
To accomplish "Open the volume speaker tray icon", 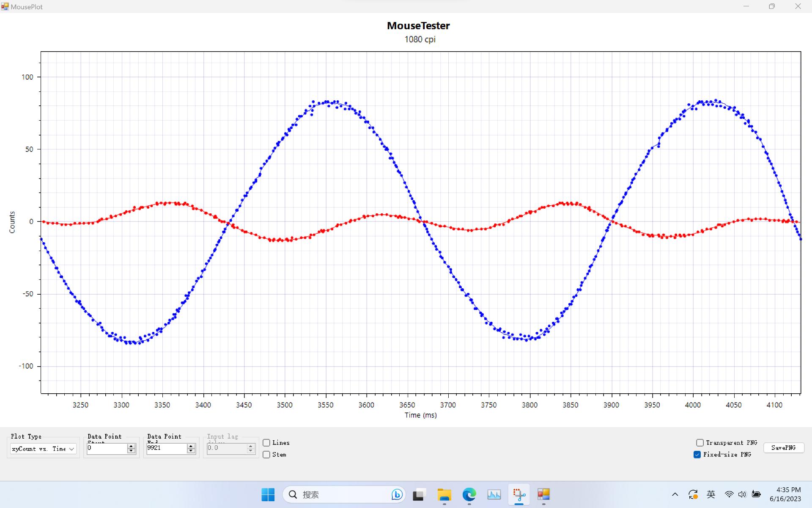I will click(x=742, y=494).
